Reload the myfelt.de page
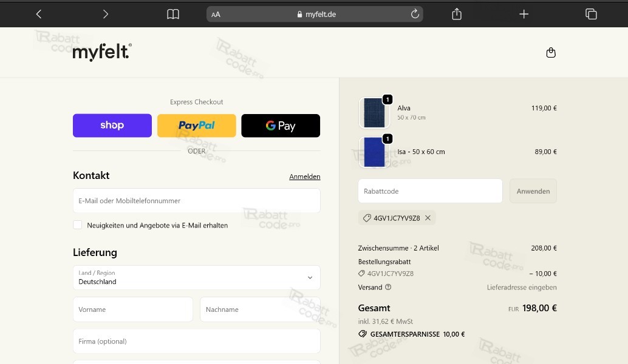 (x=415, y=14)
